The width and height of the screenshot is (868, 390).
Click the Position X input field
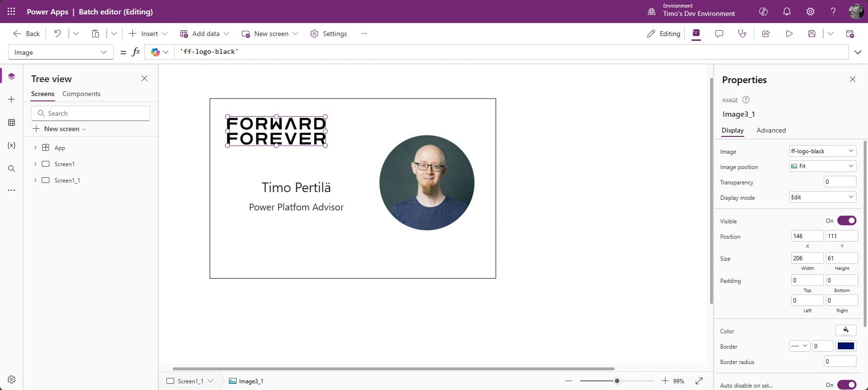point(807,236)
